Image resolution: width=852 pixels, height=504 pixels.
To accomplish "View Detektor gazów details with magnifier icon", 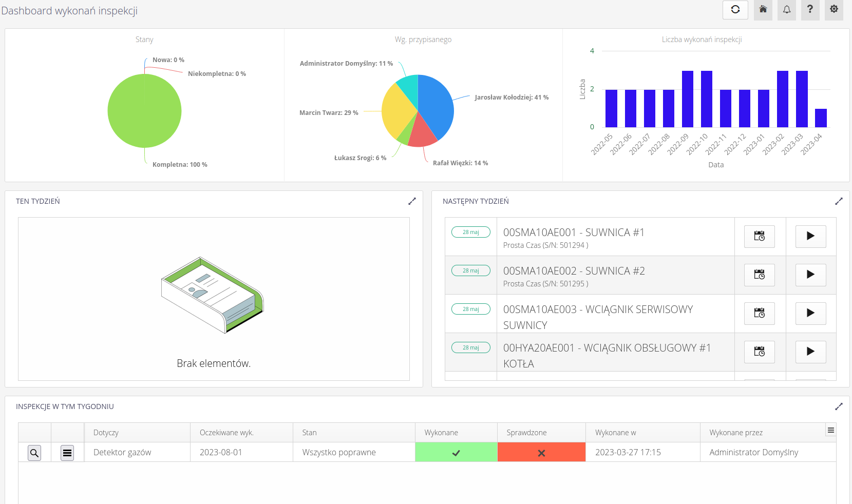I will (34, 453).
